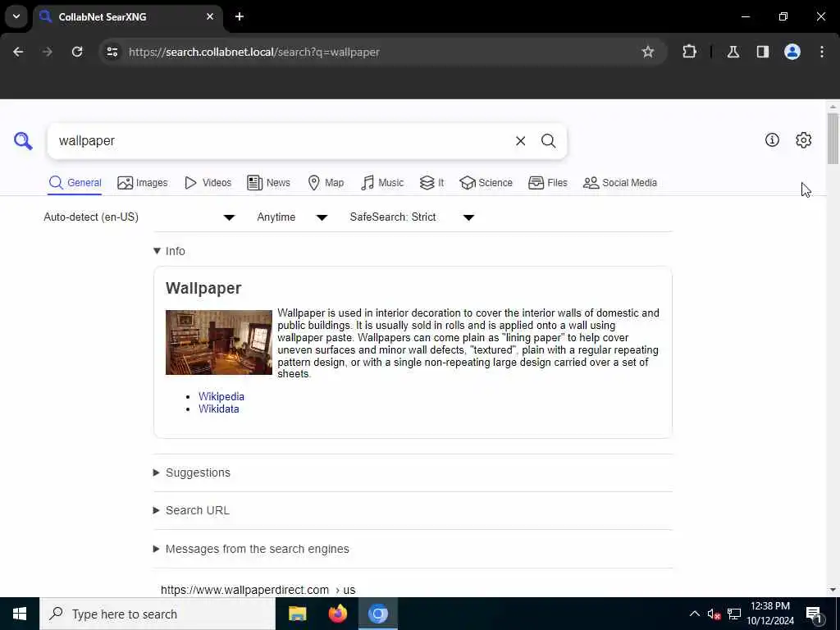840x630 pixels.
Task: Select the General search tab
Action: [x=75, y=183]
